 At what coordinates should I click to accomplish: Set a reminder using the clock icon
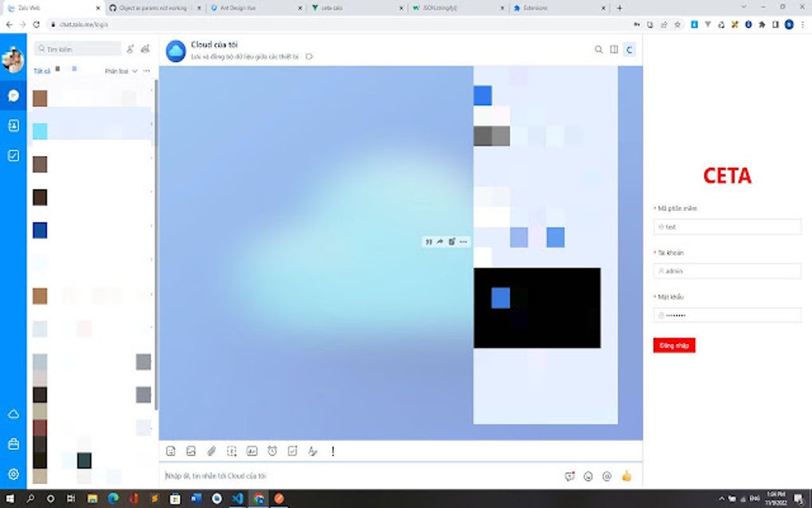point(272,451)
